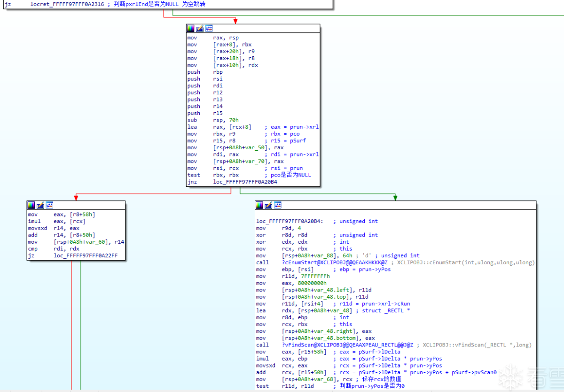Select the 'push rdi' instruction
Viewport: 564px width, 392px height.
coord(205,85)
